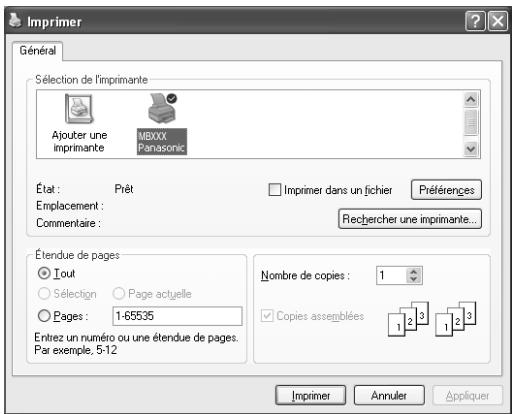Click the printer icon in title bar
The width and height of the screenshot is (512, 414).
(15, 21)
